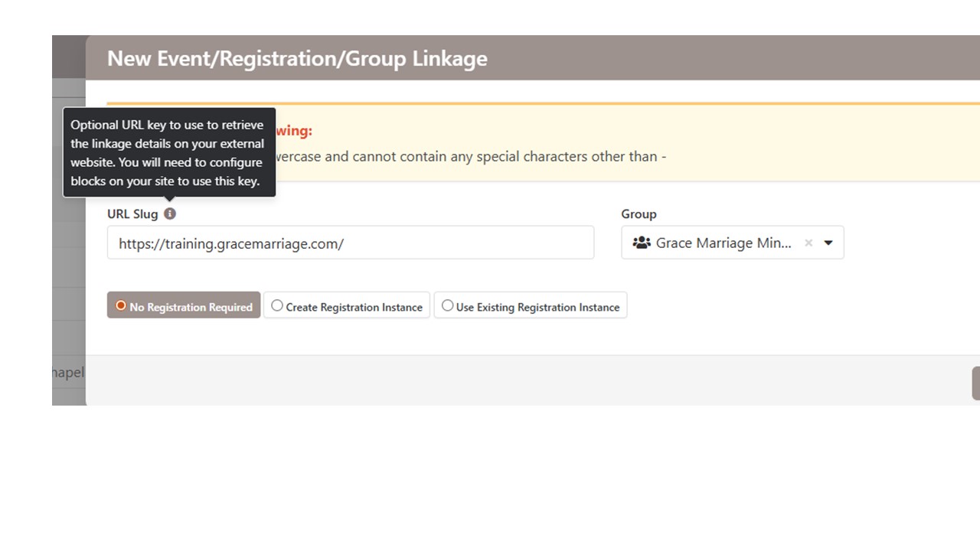Click the people icon in Group field

(x=642, y=243)
